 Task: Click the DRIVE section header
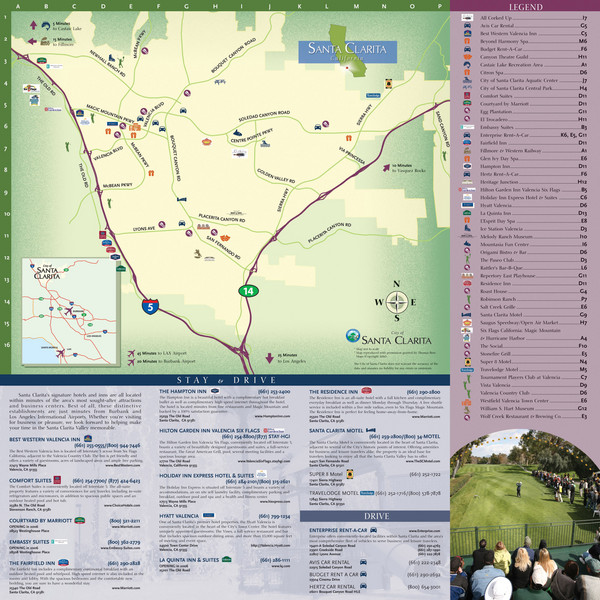pos(375,516)
